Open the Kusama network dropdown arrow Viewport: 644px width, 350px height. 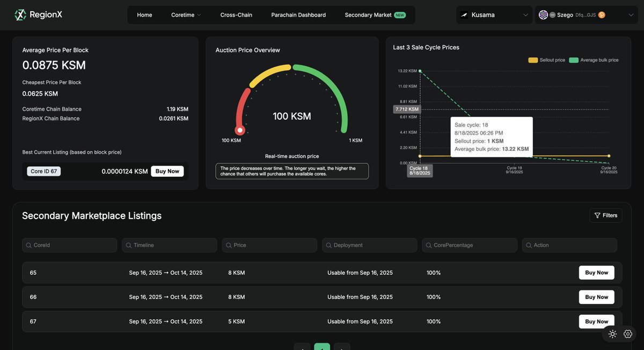click(x=525, y=15)
